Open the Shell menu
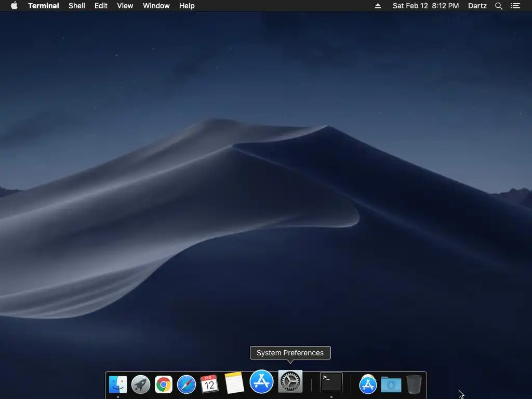The image size is (532, 399). click(x=77, y=6)
